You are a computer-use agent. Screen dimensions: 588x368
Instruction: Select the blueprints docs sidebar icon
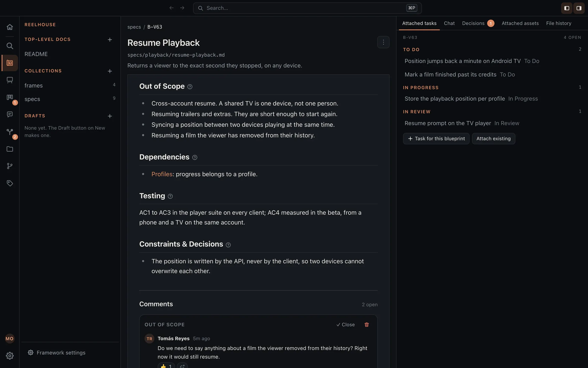(10, 63)
